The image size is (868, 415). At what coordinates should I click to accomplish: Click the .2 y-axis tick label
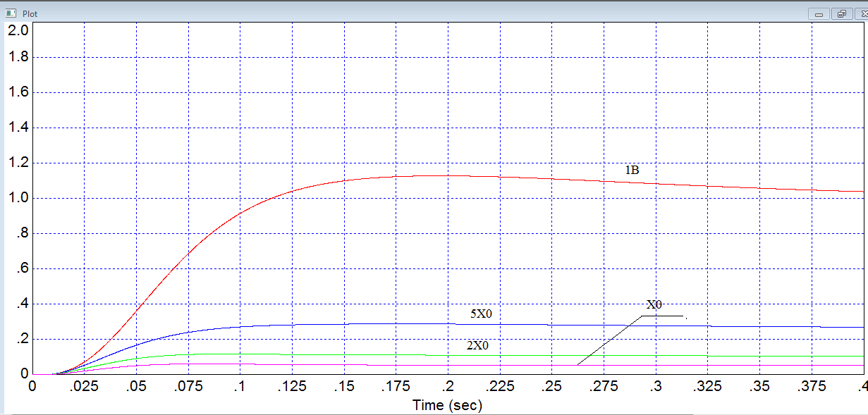tap(23, 339)
